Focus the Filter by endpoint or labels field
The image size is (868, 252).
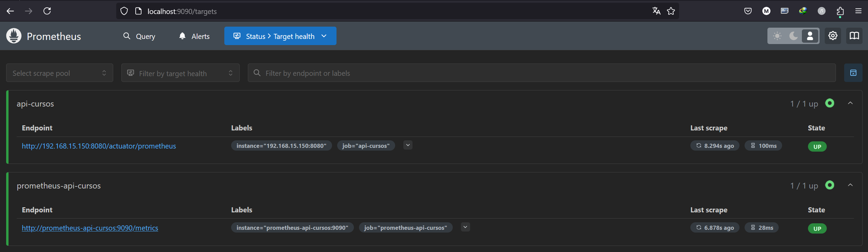[542, 73]
